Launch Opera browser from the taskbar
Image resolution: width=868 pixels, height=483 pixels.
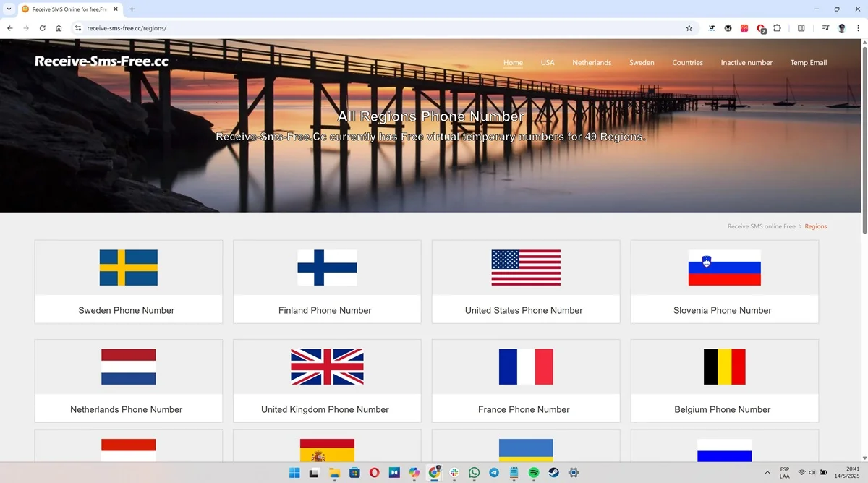pyautogui.click(x=374, y=472)
